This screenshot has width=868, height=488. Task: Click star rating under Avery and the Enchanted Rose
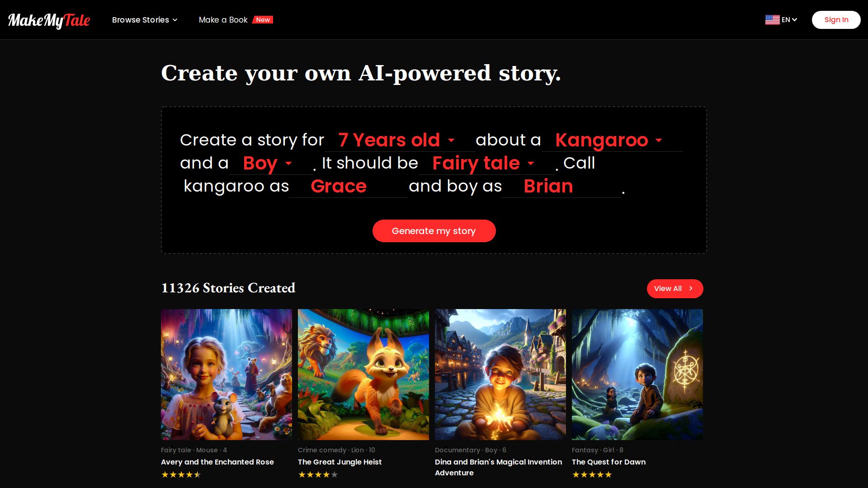pyautogui.click(x=181, y=474)
